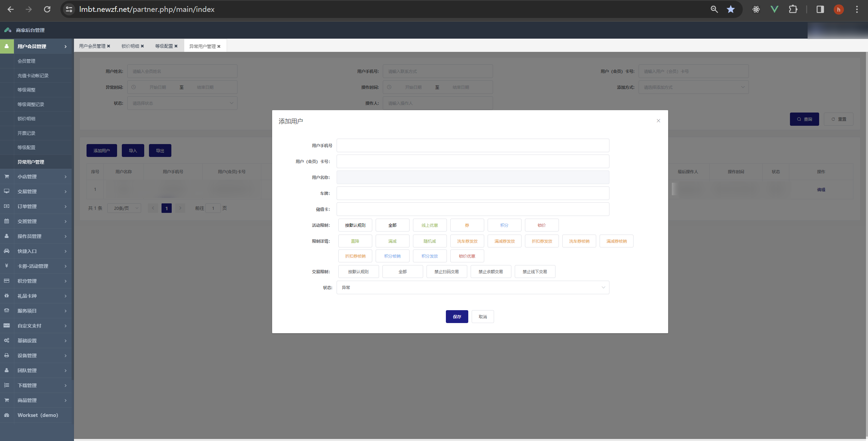
Task: Click the 积分管理 card icon
Action: tap(7, 281)
